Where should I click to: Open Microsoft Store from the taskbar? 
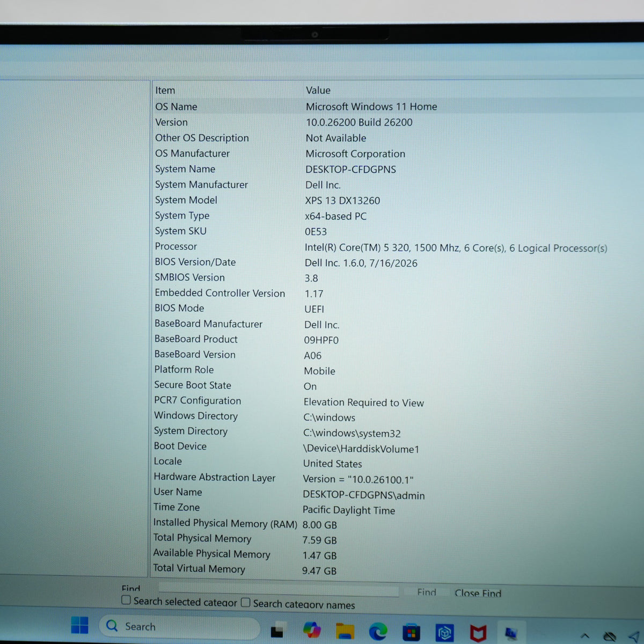pos(411,633)
